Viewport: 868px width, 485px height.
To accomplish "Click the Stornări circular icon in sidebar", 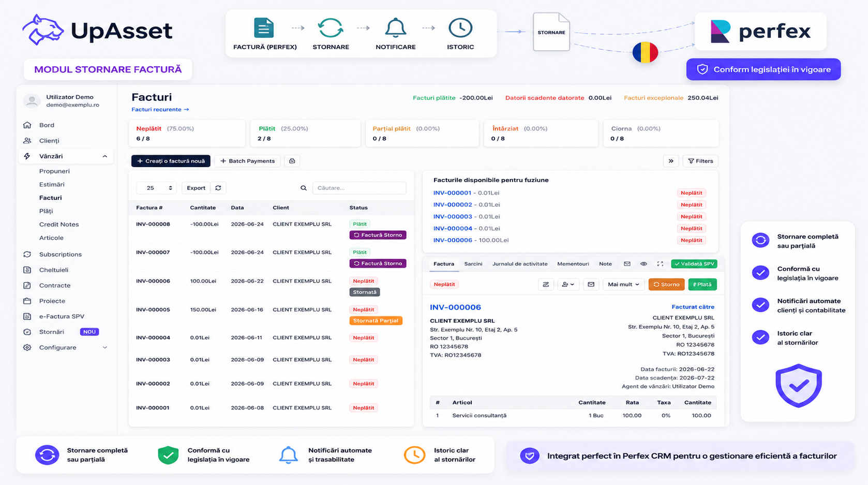I will [x=27, y=332].
